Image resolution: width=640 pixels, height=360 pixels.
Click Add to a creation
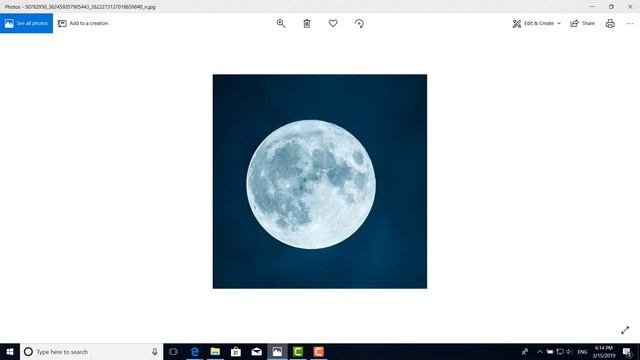pos(83,23)
